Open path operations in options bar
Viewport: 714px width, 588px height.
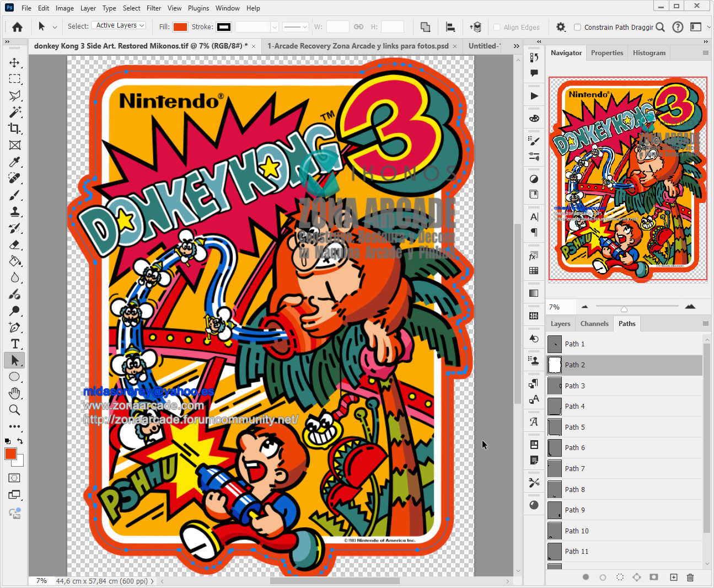pos(426,27)
